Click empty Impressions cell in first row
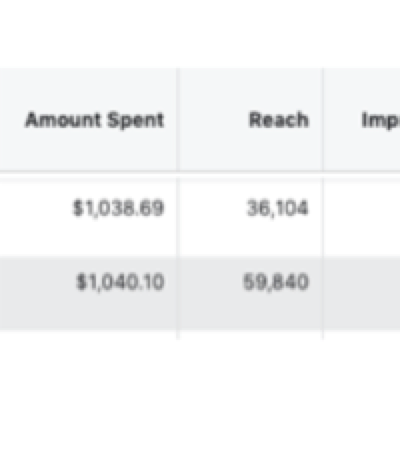The image size is (400, 470). tap(362, 217)
